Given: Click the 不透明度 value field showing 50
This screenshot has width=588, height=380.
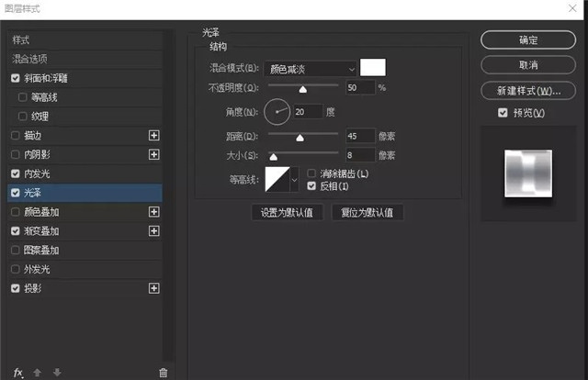Looking at the screenshot, I should [x=360, y=88].
